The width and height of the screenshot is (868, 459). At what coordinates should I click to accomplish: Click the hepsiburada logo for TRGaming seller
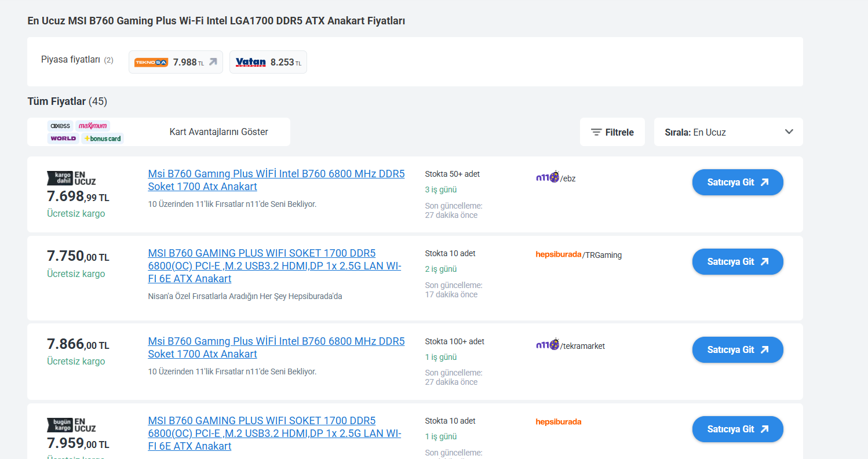click(558, 254)
